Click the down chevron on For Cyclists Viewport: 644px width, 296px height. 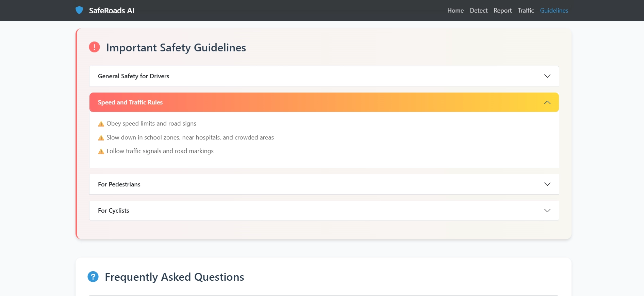(547, 211)
